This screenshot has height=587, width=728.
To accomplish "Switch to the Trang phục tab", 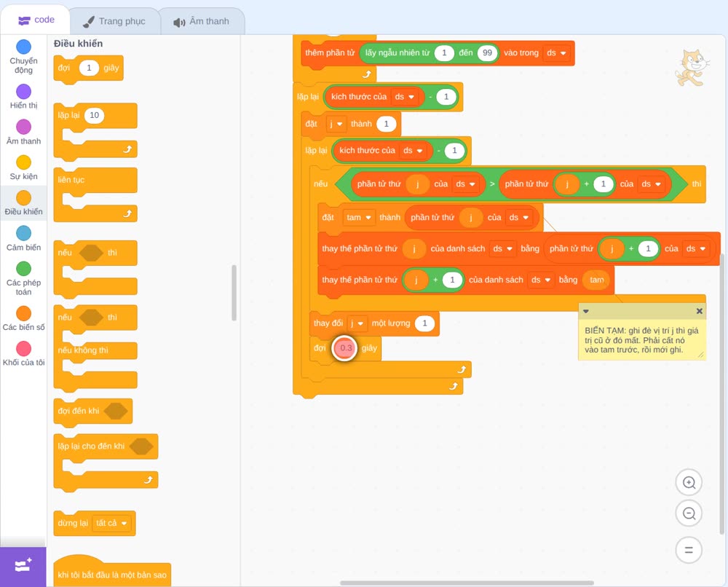I will 114,21.
